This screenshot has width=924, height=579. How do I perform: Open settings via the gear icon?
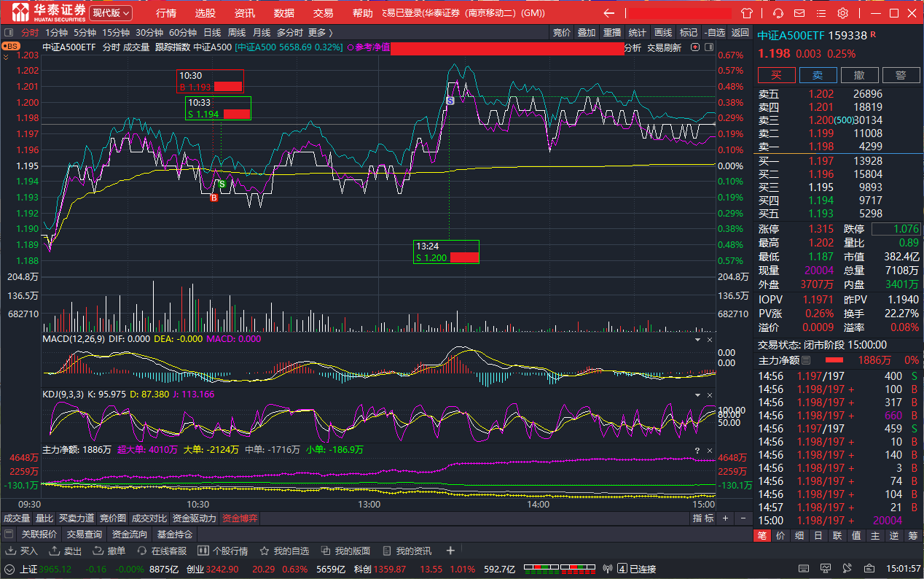click(843, 13)
